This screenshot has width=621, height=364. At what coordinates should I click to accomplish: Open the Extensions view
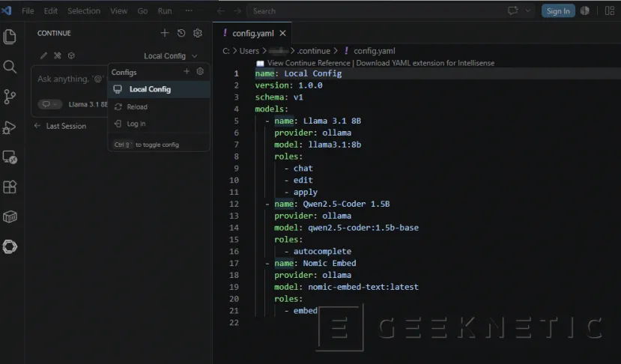(x=10, y=187)
